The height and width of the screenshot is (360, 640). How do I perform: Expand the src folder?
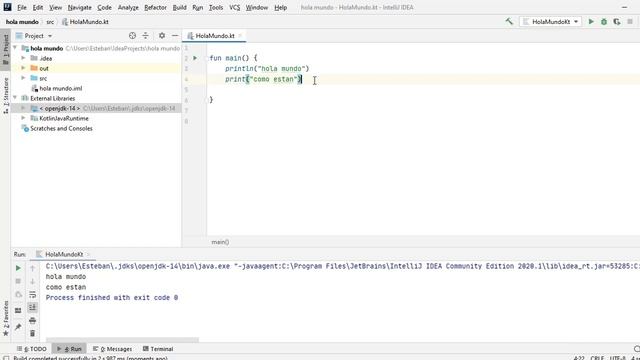point(23,78)
